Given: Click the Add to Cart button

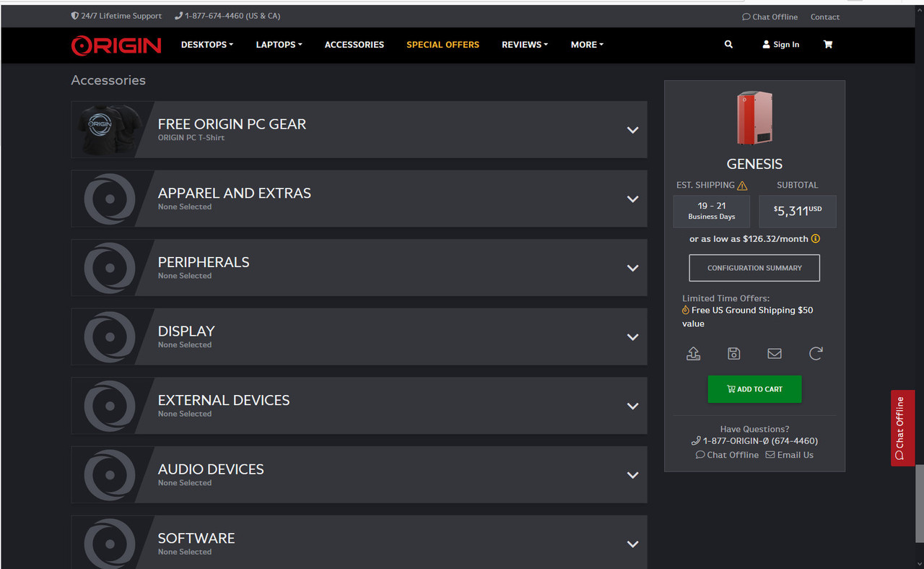Looking at the screenshot, I should tap(754, 389).
